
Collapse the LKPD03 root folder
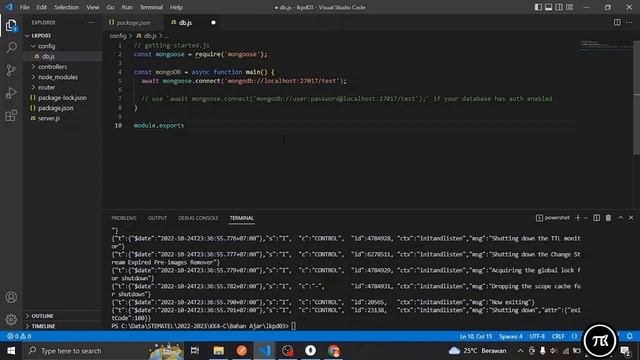62,36
